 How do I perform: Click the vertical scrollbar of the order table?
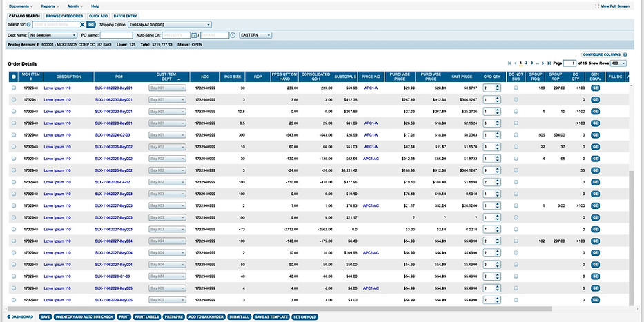632,238
